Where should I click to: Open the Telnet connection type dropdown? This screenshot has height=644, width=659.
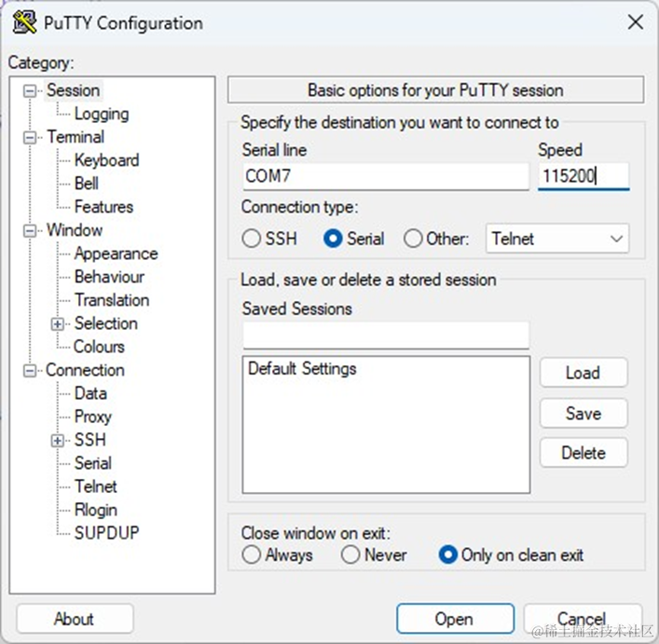[x=557, y=239]
